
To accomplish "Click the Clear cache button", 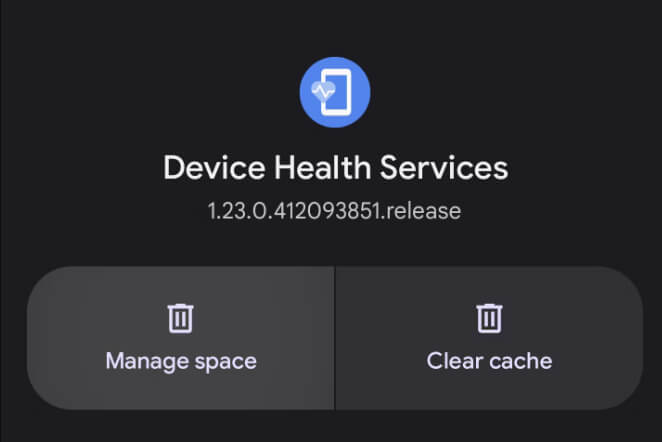I will 489,338.
